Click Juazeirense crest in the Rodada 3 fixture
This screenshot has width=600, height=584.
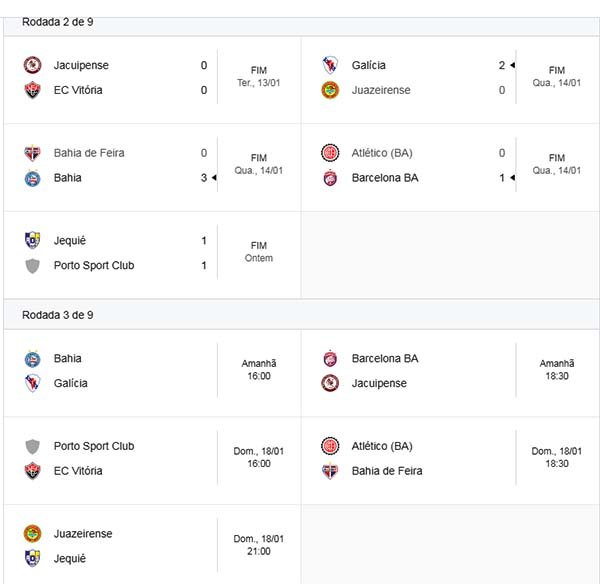tap(32, 533)
